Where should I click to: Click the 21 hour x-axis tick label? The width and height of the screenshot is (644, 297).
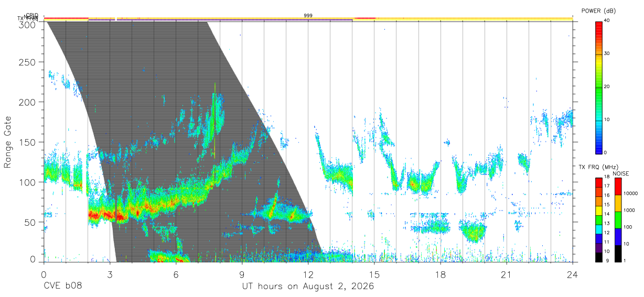click(506, 274)
